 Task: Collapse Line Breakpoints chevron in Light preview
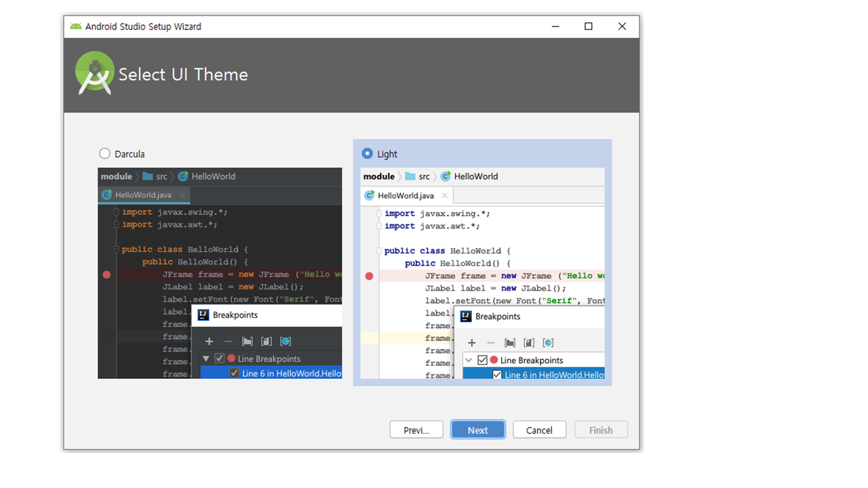(469, 361)
